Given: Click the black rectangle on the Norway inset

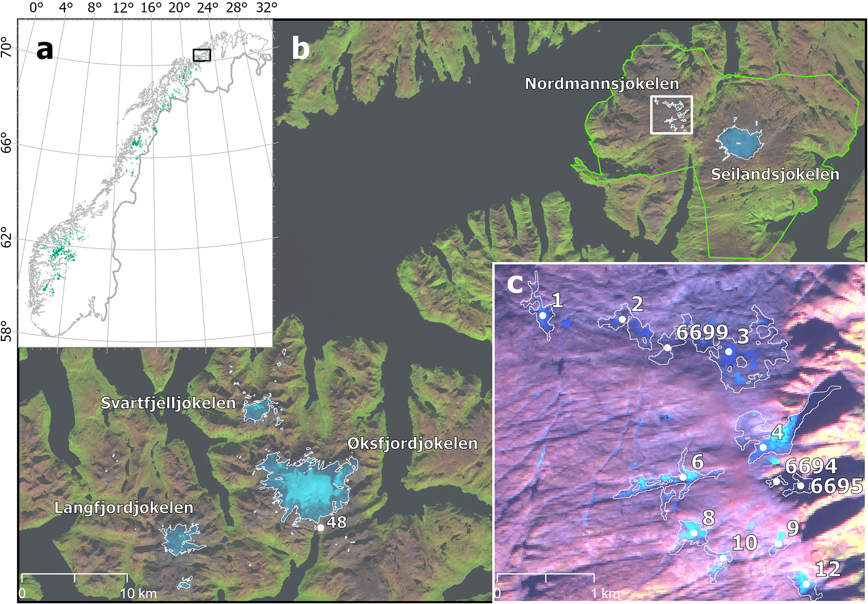Looking at the screenshot, I should coord(202,55).
